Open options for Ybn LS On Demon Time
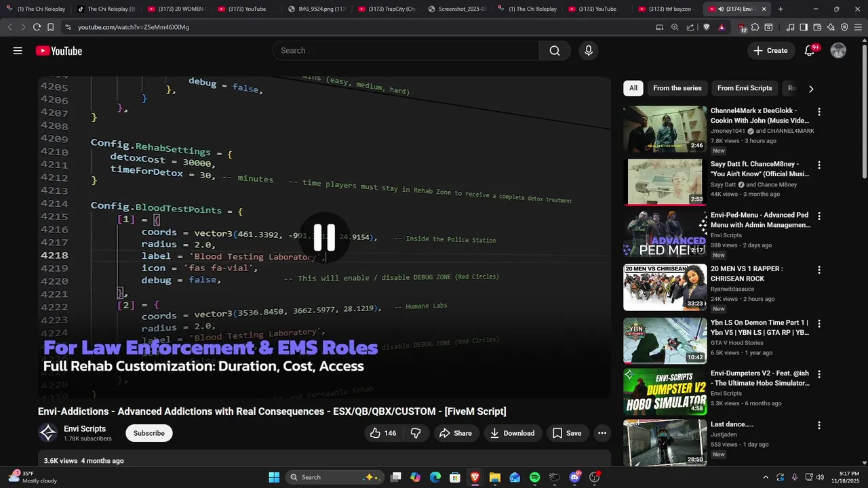 [x=818, y=323]
